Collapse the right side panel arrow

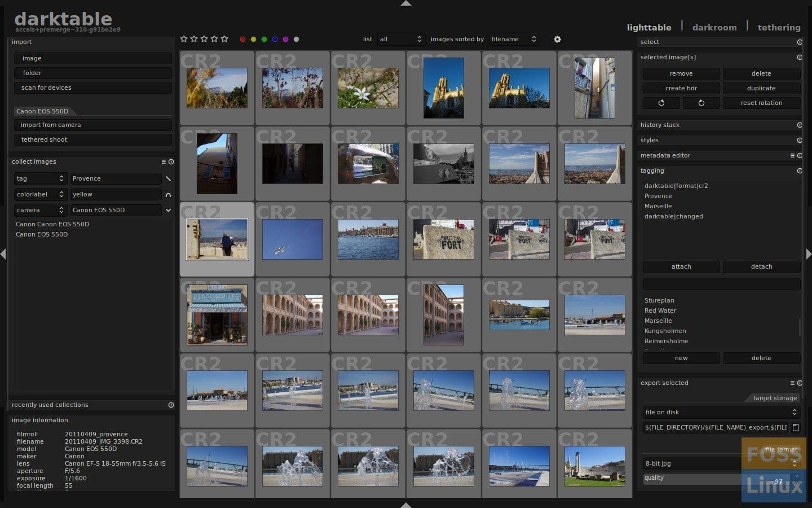[809, 254]
